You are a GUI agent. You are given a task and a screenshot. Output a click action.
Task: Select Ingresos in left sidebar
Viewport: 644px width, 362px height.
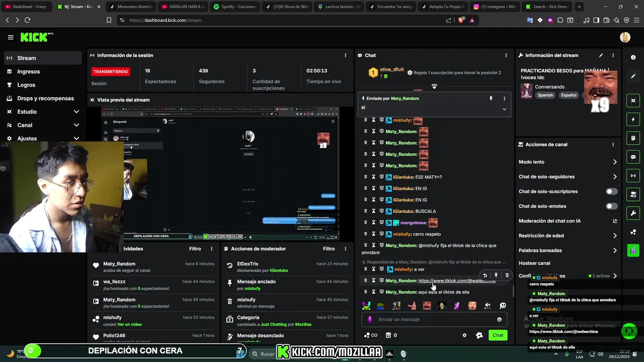(x=43, y=71)
